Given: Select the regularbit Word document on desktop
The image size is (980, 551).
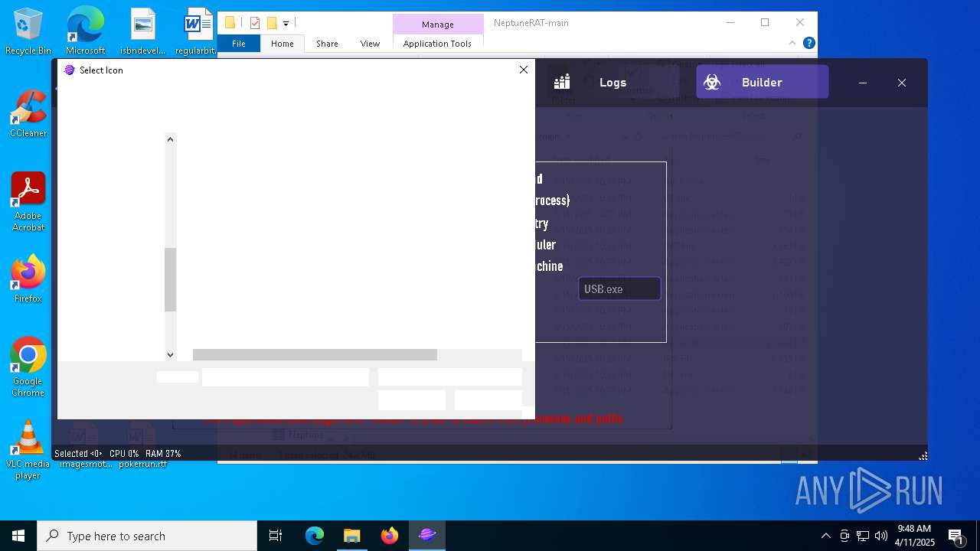Looking at the screenshot, I should click(195, 31).
